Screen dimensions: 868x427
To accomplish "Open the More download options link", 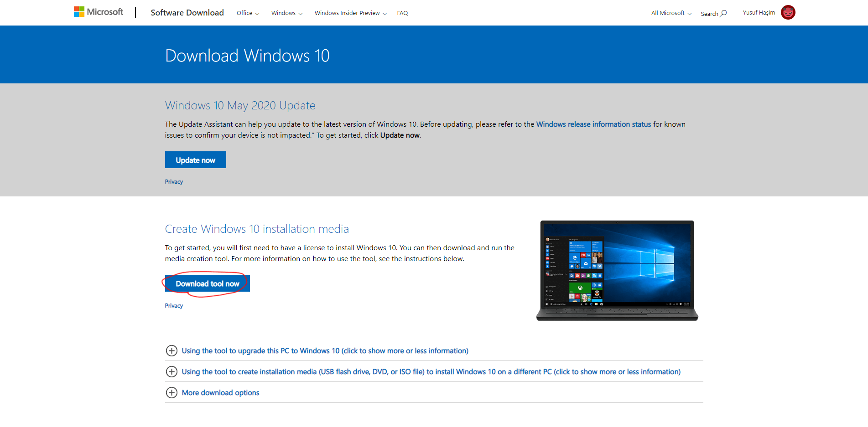I will (220, 393).
